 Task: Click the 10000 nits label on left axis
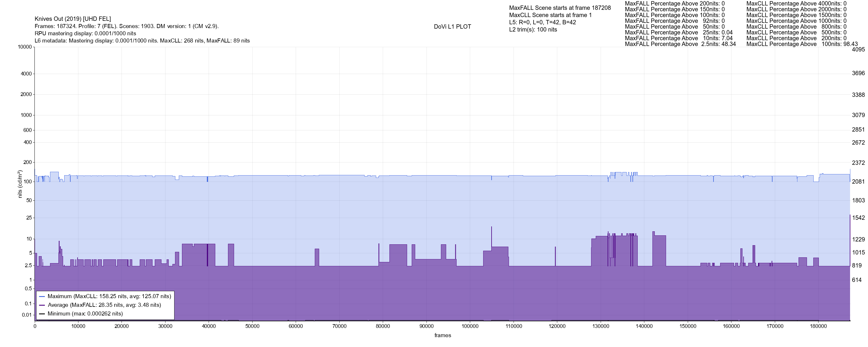coord(25,47)
